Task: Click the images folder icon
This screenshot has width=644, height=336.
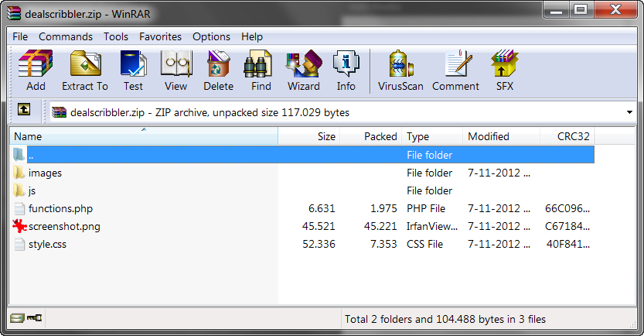Action: tap(19, 173)
